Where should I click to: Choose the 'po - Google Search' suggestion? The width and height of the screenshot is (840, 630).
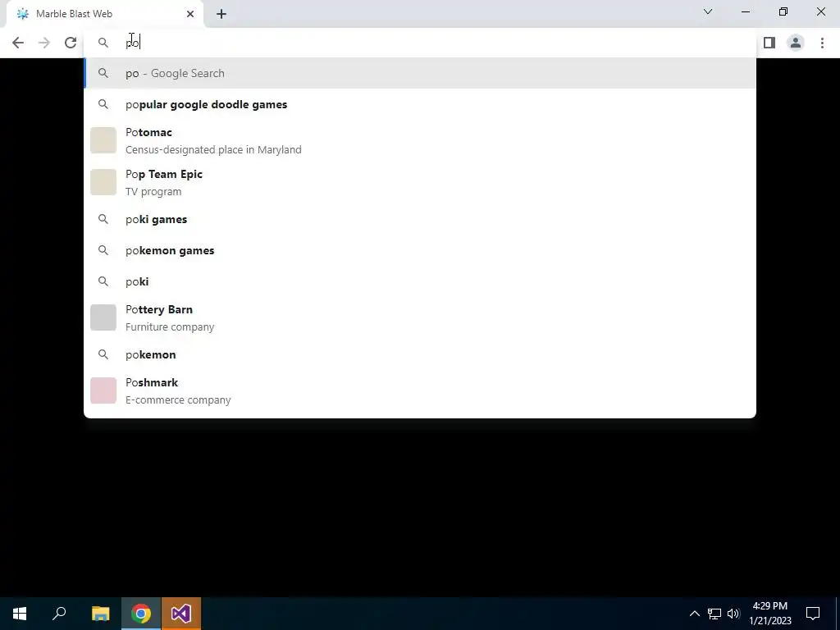[x=419, y=73]
